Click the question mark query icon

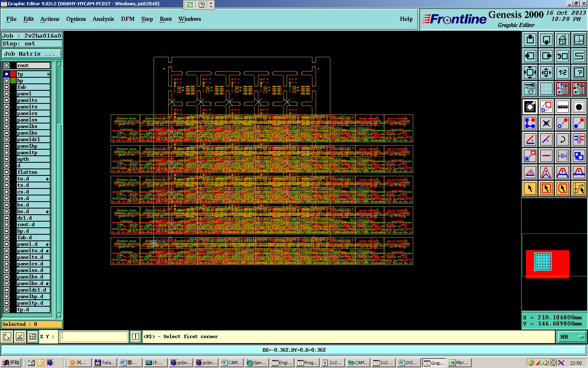click(x=579, y=72)
